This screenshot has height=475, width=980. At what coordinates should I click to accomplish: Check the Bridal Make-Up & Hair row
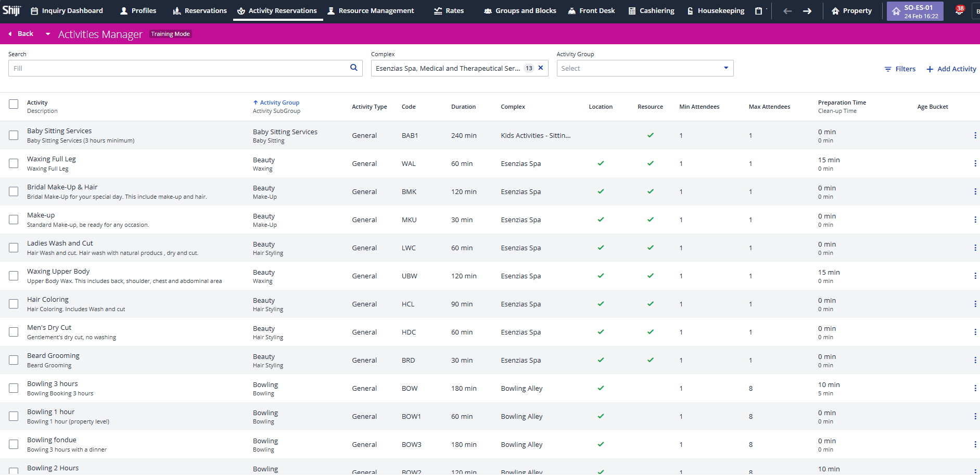[x=14, y=191]
